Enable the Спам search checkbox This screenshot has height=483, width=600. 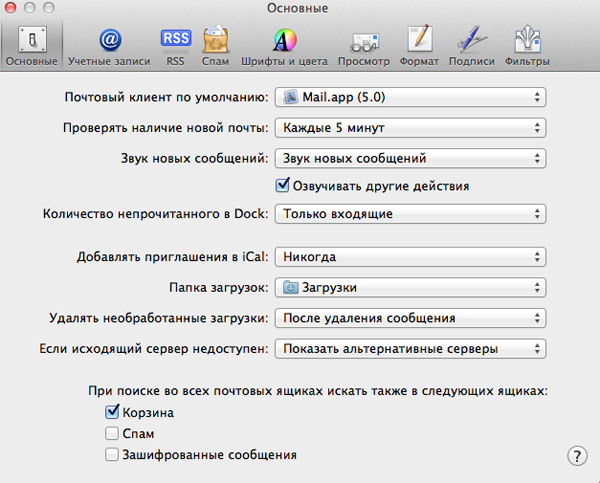click(112, 433)
